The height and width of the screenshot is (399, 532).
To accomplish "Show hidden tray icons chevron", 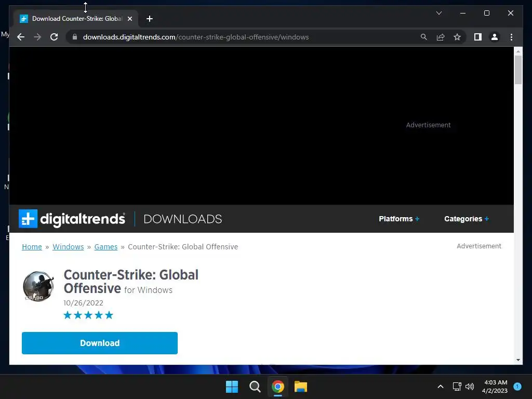I will click(x=441, y=387).
